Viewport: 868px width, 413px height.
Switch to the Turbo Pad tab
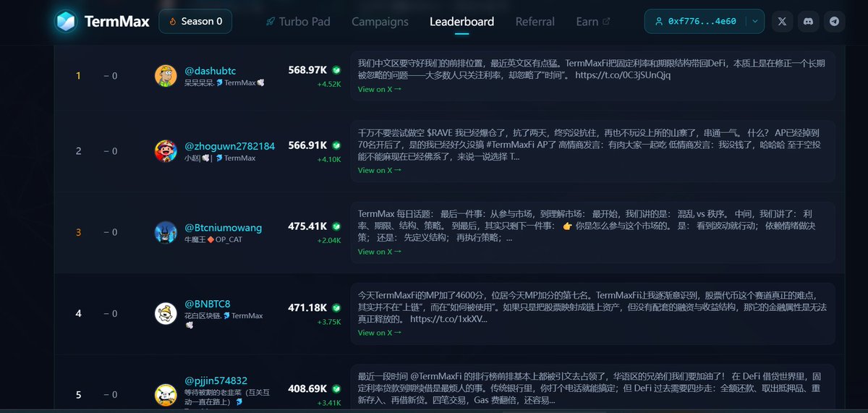click(299, 22)
